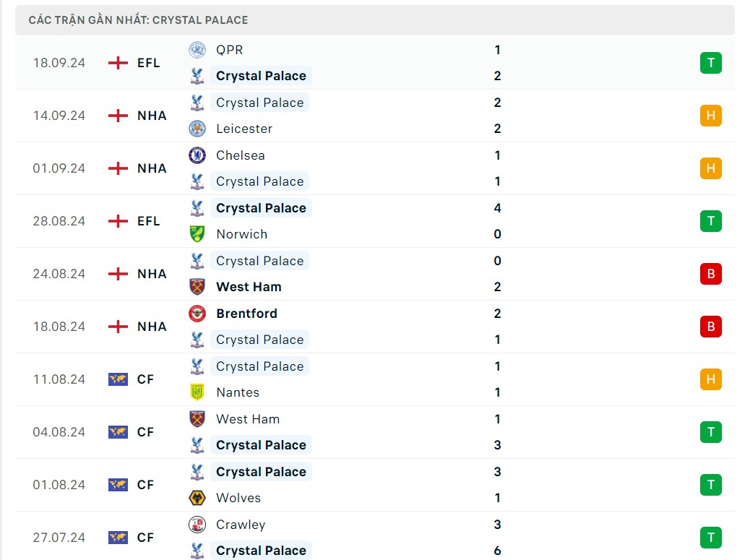
Task: Select the CF competition label on 27.07.24
Action: point(145,538)
